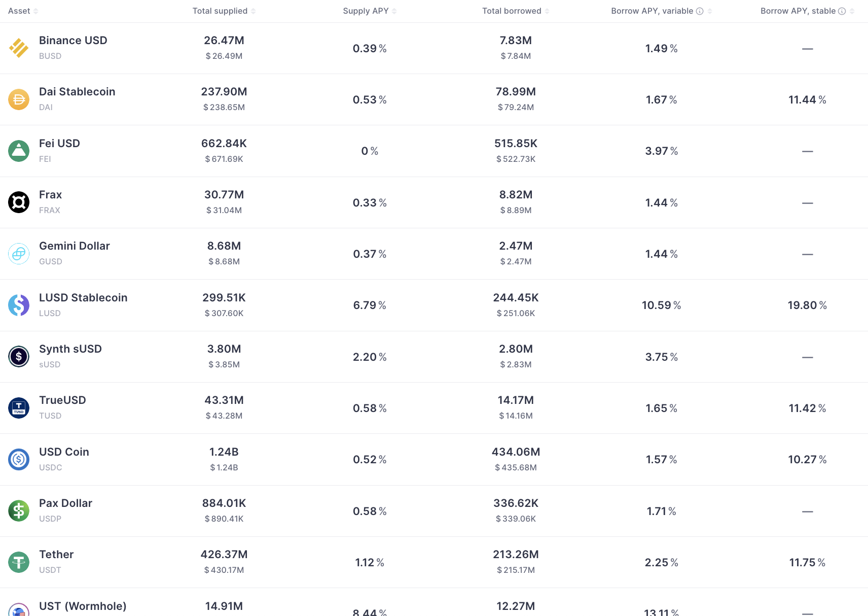
Task: Open the UST (Wormhole) asset row
Action: click(434, 602)
